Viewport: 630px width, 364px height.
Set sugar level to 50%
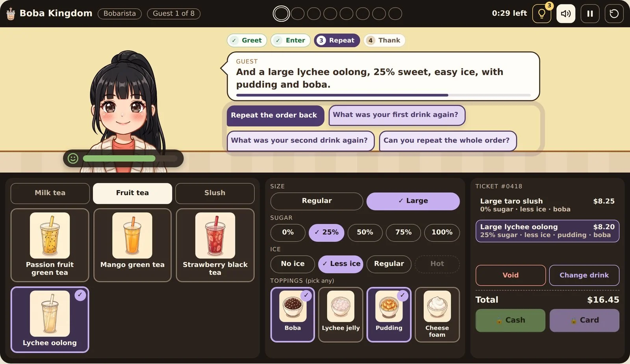coord(365,233)
